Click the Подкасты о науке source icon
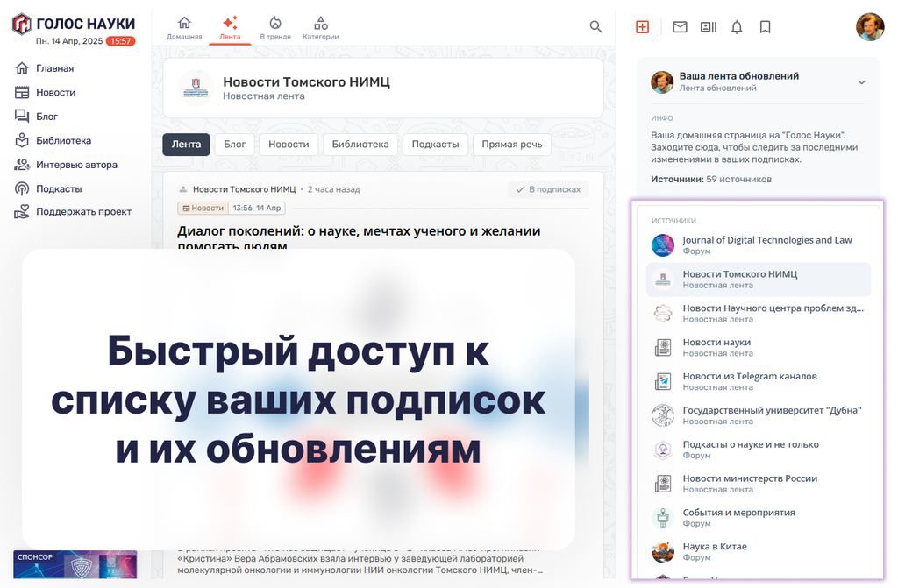 (663, 450)
